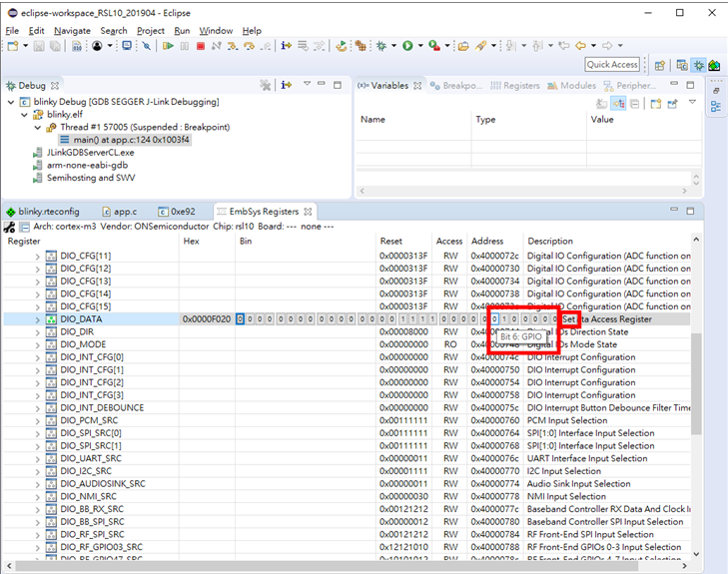Open the Breakpoints view tab
The image size is (728, 574).
pos(455,86)
